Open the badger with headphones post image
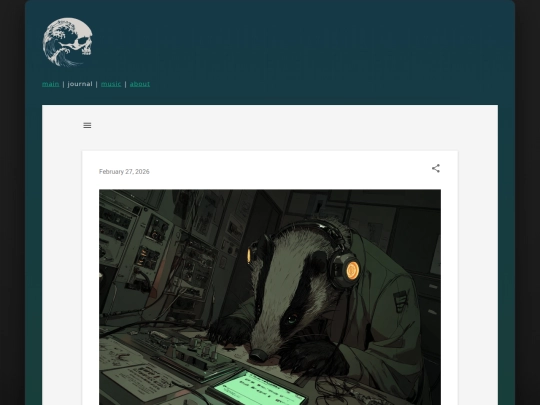This screenshot has width=540, height=405. pyautogui.click(x=270, y=297)
